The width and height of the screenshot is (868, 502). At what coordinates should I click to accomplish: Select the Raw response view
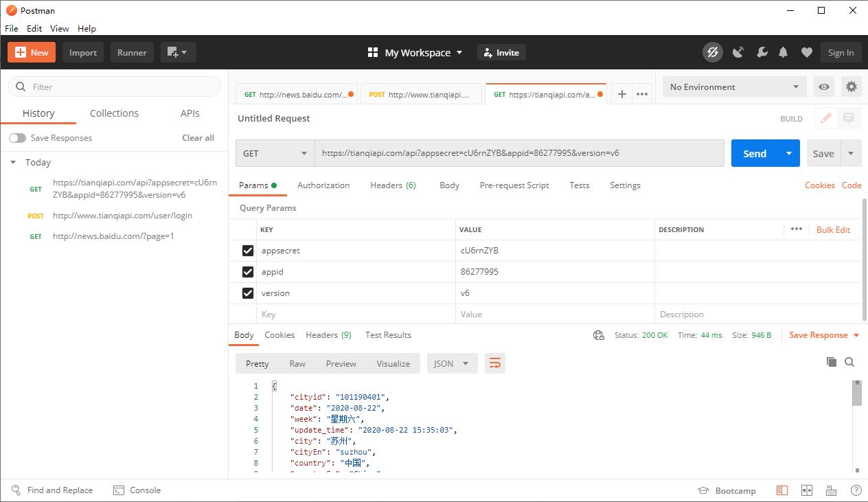tap(297, 364)
